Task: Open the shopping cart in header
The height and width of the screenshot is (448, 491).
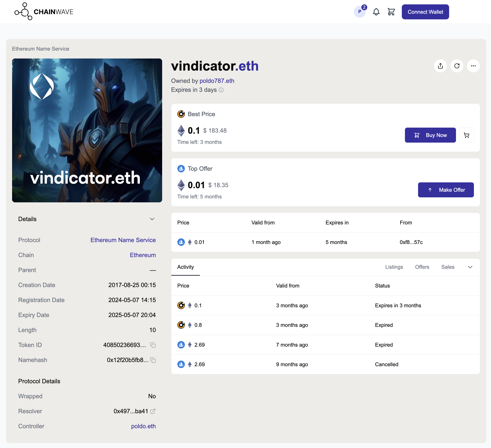Action: coord(391,12)
